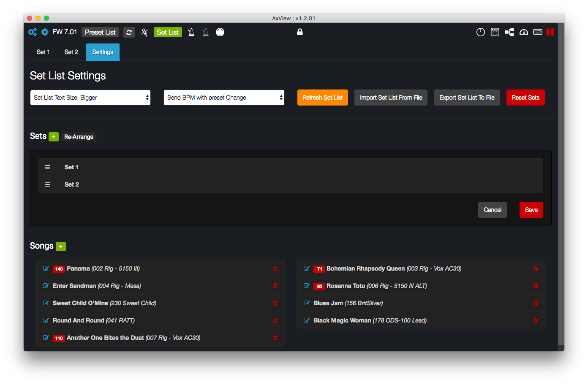Add a new set with green plus
This screenshot has width=588, height=385.
coord(54,137)
